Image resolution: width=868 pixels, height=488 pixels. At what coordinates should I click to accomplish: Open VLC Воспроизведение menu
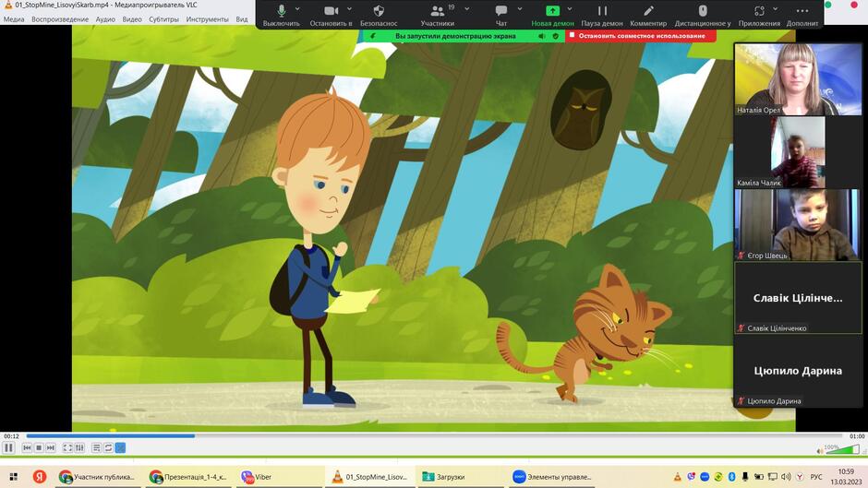coord(60,19)
